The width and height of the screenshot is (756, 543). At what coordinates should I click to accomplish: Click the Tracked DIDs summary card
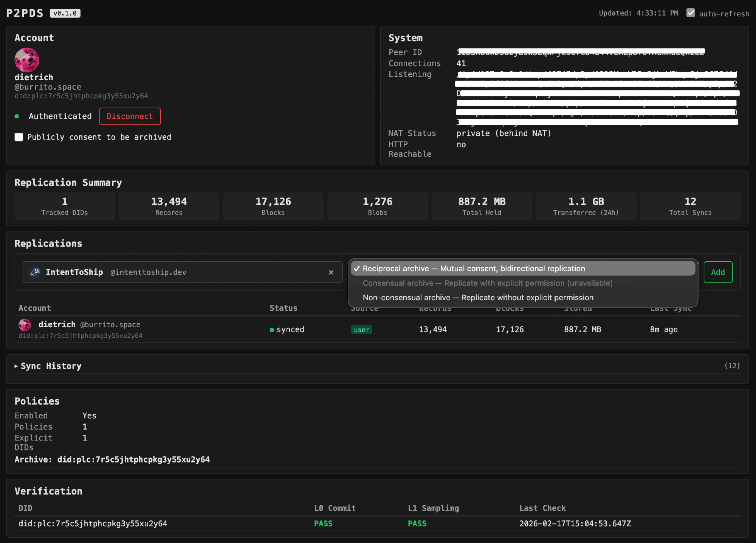65,206
